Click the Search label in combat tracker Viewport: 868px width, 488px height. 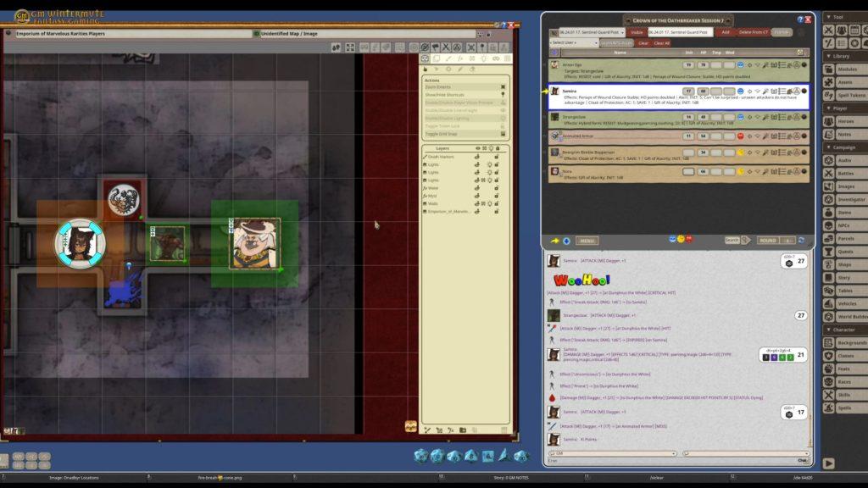[732, 241]
